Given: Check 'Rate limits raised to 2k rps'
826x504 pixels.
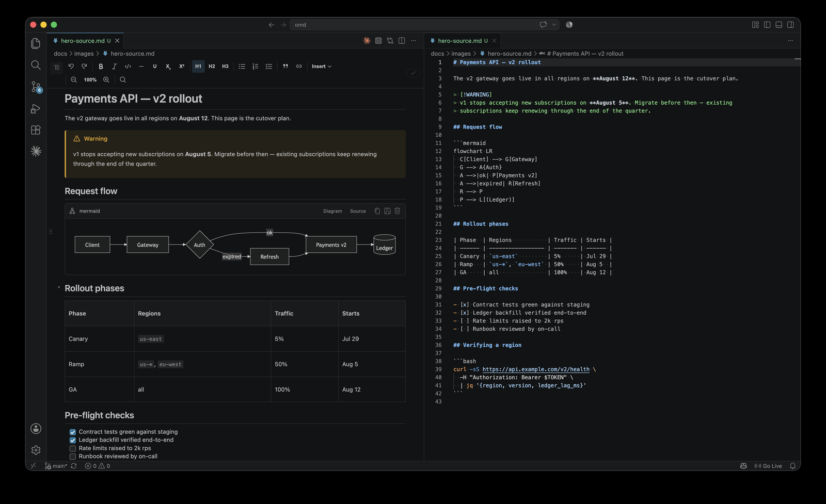Looking at the screenshot, I should [x=73, y=448].
